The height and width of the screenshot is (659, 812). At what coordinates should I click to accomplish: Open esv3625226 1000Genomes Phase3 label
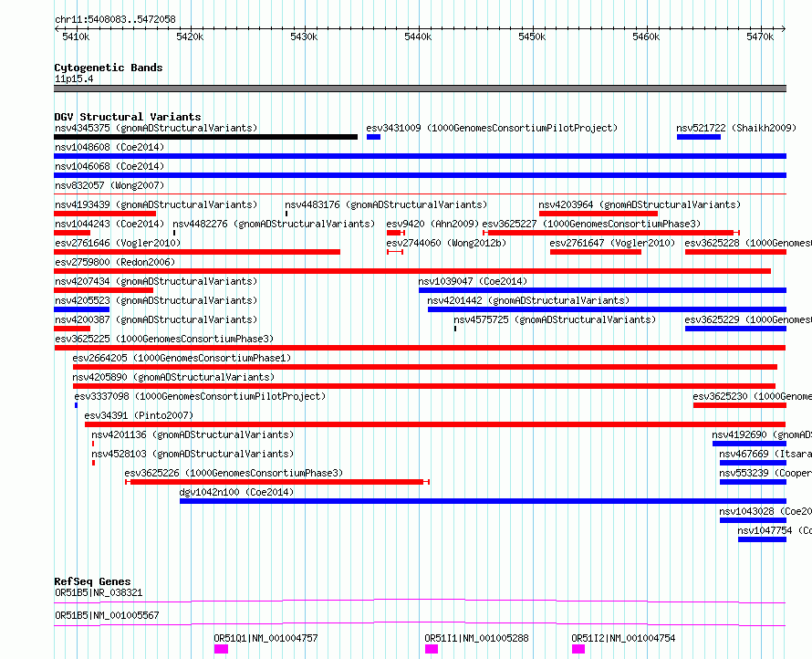pos(234,473)
